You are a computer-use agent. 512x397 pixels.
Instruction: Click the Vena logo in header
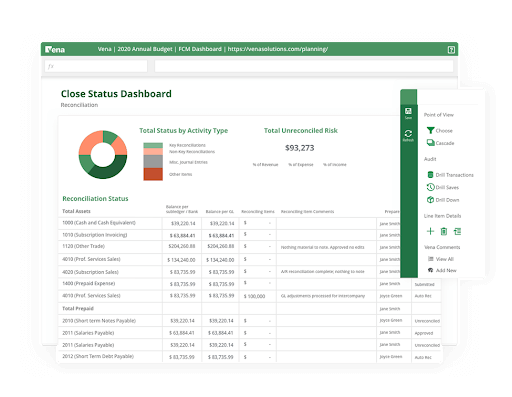pyautogui.click(x=55, y=50)
